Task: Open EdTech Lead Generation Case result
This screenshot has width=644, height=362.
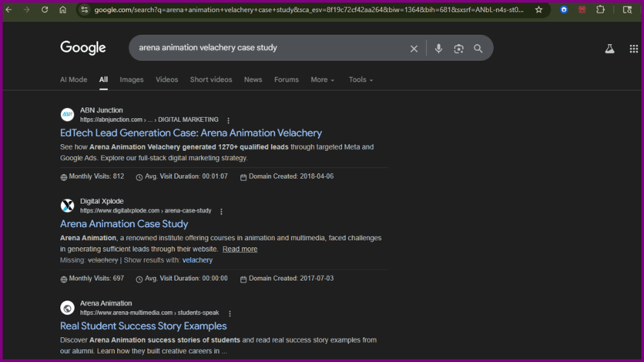Action: (191, 133)
